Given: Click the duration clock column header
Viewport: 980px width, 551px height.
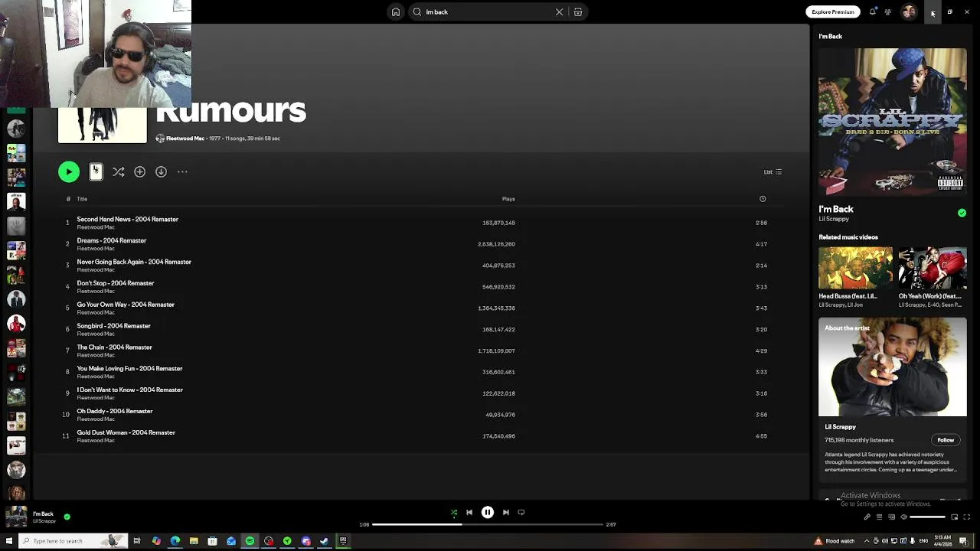Looking at the screenshot, I should click(x=763, y=199).
